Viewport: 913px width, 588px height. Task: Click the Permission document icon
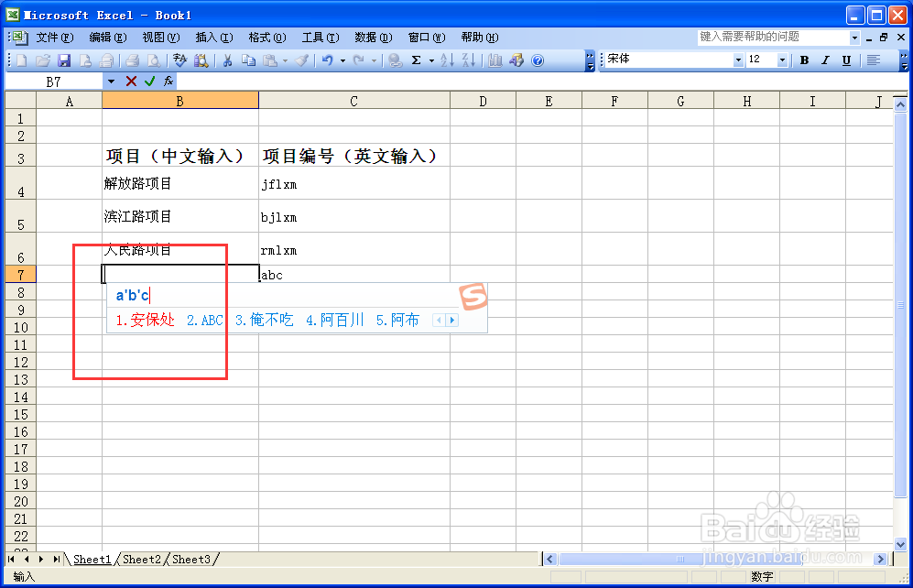coord(85,60)
